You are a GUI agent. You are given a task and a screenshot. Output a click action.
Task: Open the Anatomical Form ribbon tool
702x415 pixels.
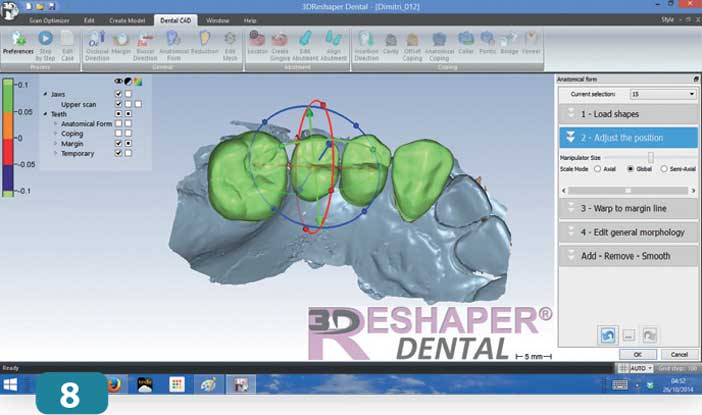pyautogui.click(x=174, y=46)
